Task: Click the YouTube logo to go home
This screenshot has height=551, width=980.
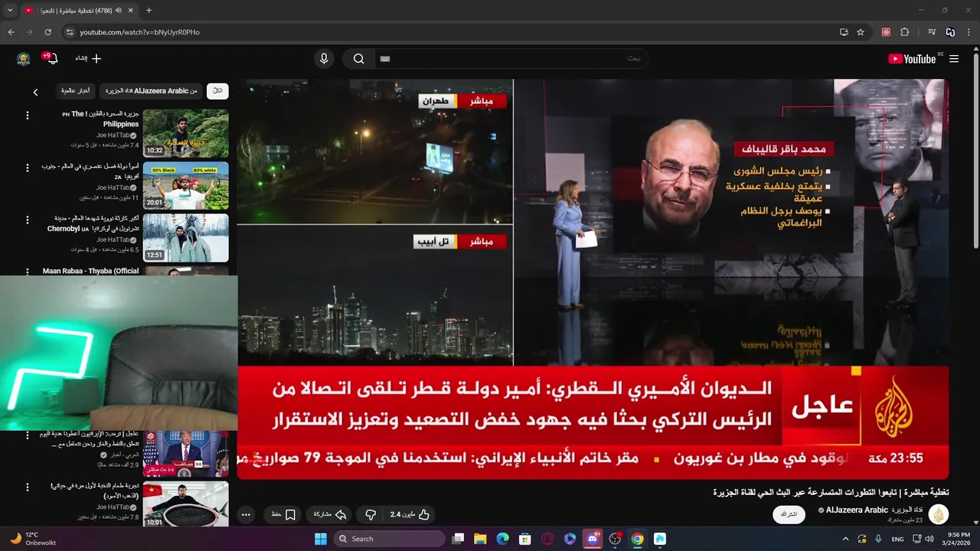Action: click(912, 59)
